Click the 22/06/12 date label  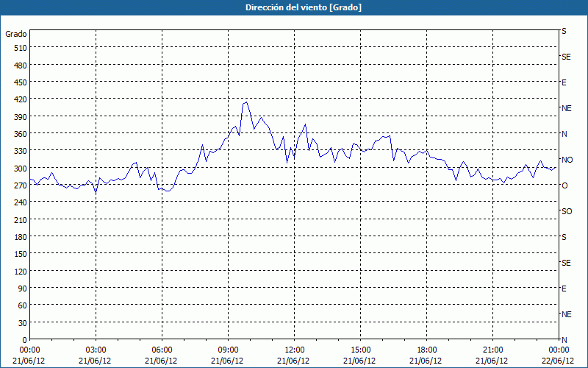pos(559,361)
